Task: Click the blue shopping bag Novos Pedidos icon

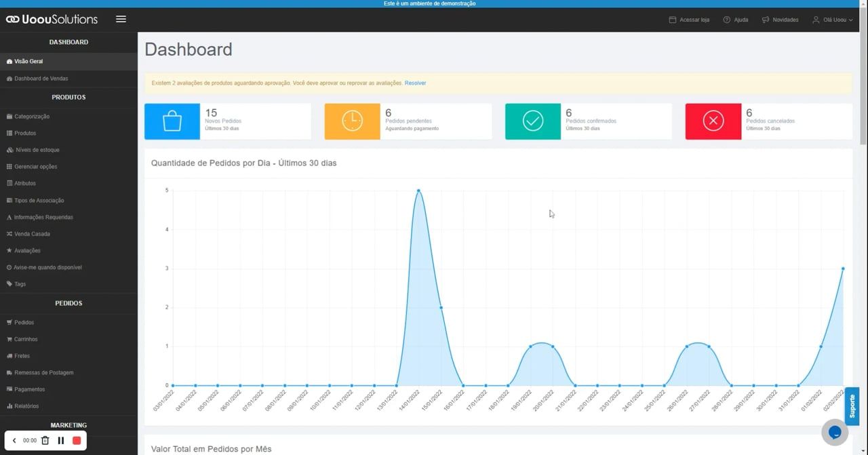Action: (172, 121)
